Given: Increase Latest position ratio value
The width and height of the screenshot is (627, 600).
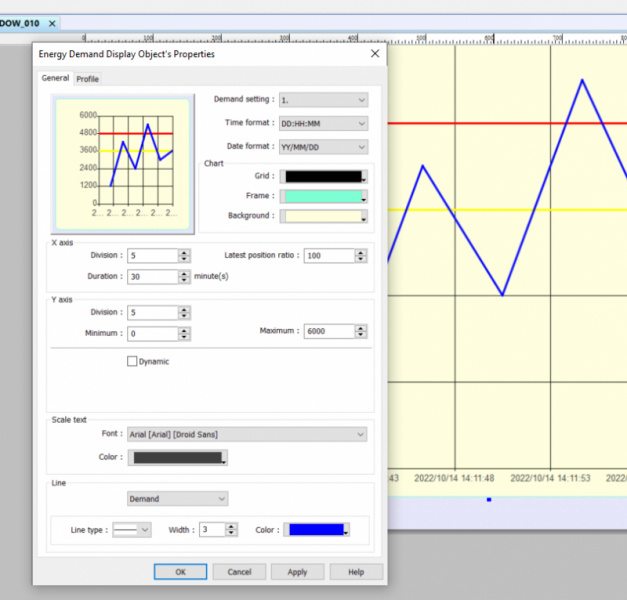Looking at the screenshot, I should click(x=360, y=252).
